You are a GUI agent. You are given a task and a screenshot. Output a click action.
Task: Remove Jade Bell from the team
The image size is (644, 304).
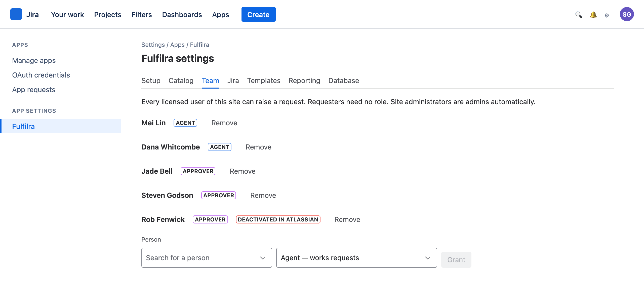(x=243, y=171)
